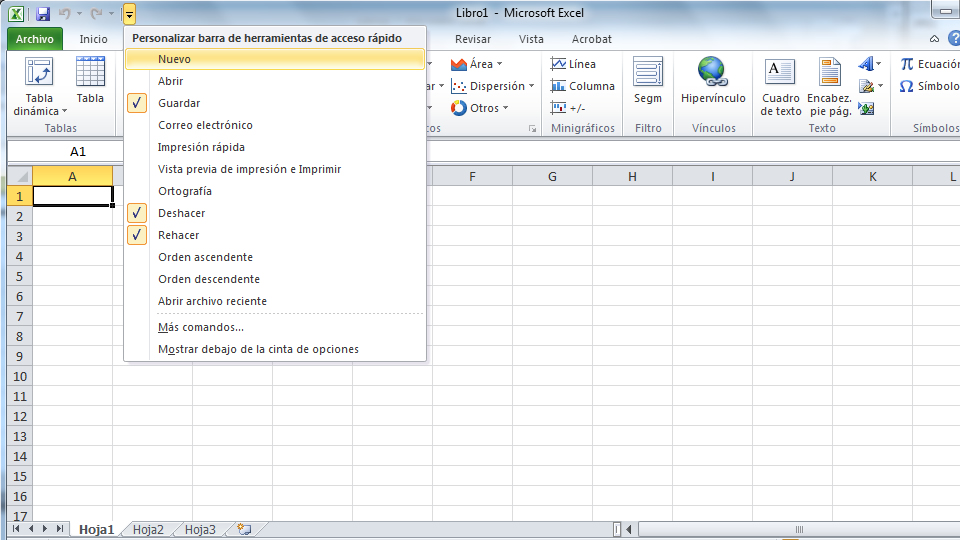Select column header G
Image resolution: width=960 pixels, height=540 pixels.
[552, 176]
